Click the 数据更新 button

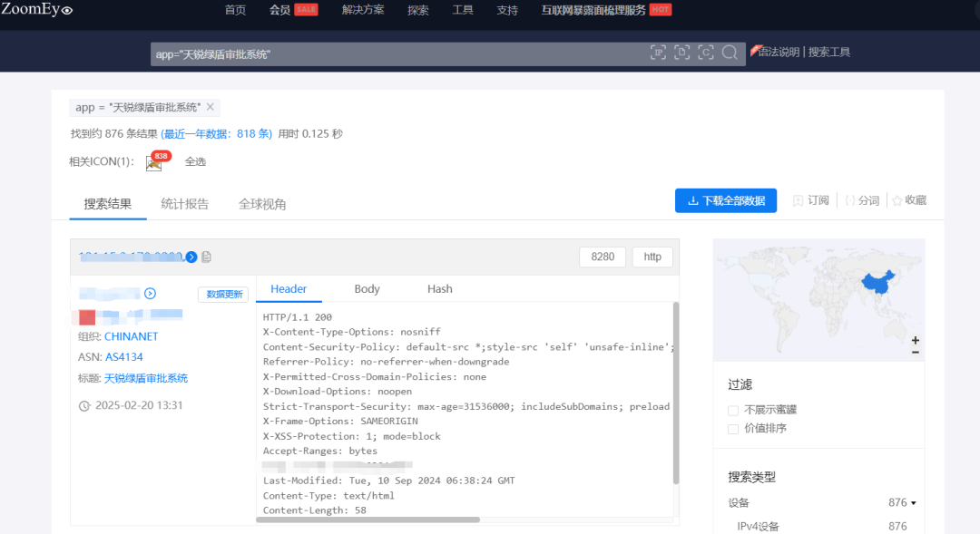(224, 294)
